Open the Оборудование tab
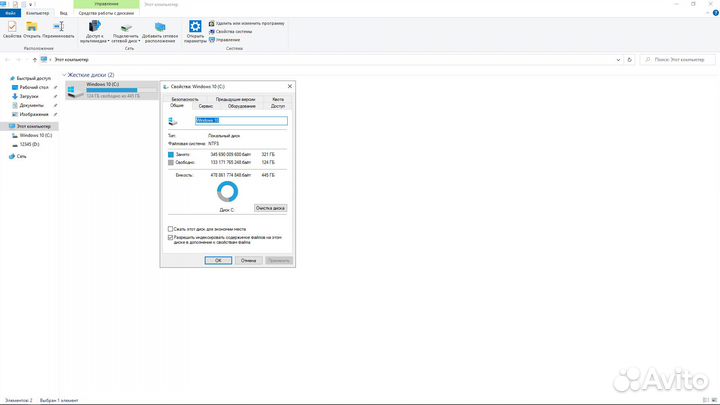Viewport: 720px width, 405px height. [242, 106]
